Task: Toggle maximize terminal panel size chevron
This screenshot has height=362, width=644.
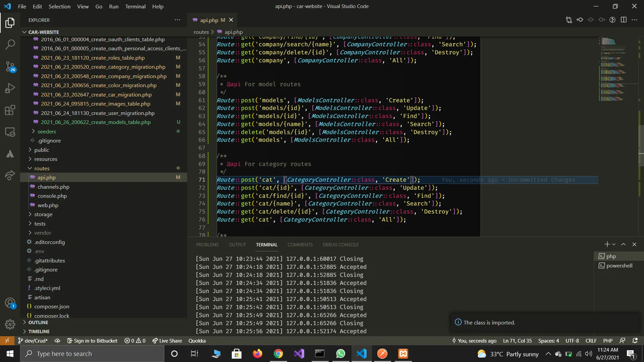Action: tap(623, 244)
